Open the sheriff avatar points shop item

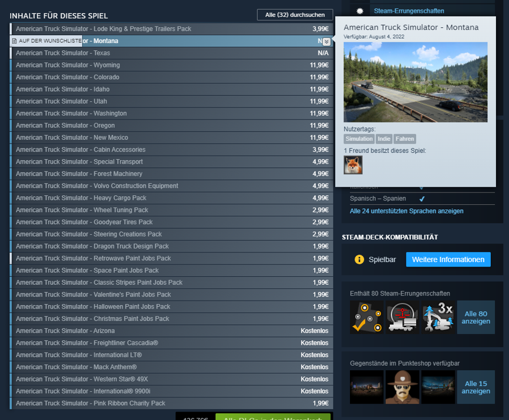click(x=402, y=387)
